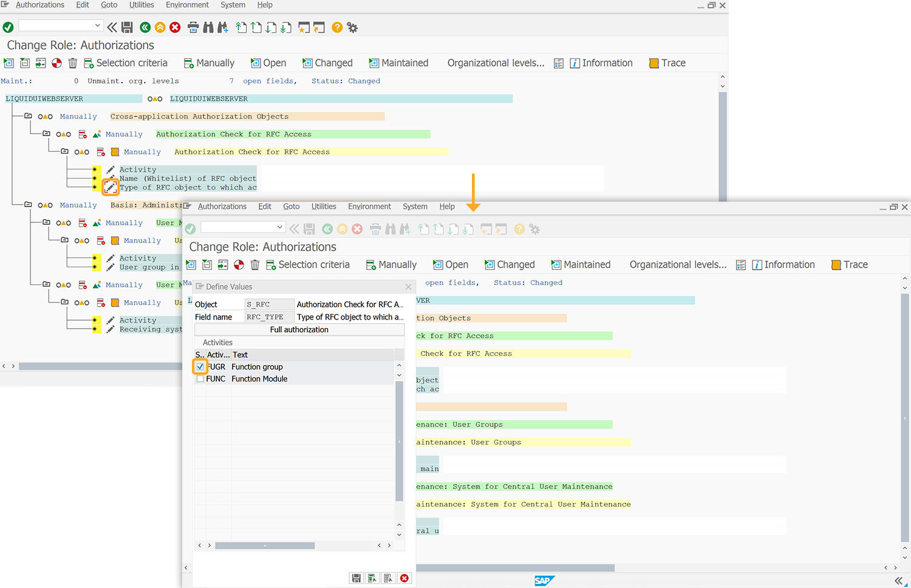Click the yellow Exit icon in the background window
Screen dimensions: 911x588
[x=160, y=27]
